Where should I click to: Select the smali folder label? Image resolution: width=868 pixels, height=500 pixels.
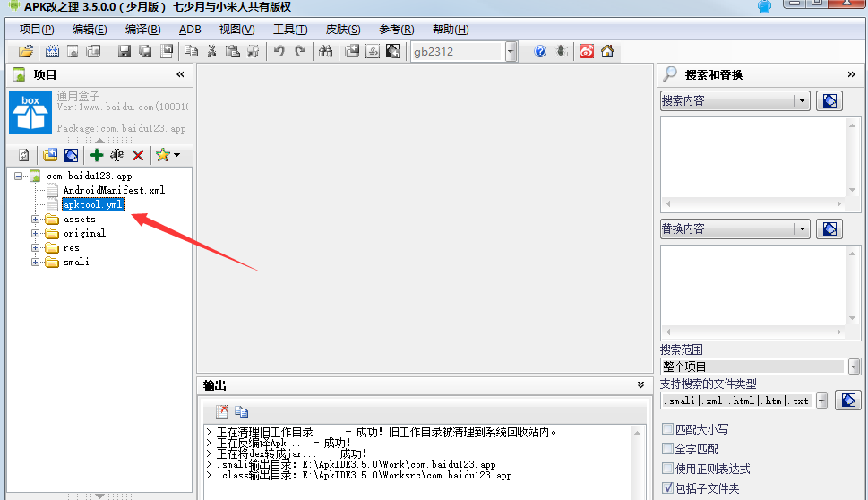click(x=76, y=262)
